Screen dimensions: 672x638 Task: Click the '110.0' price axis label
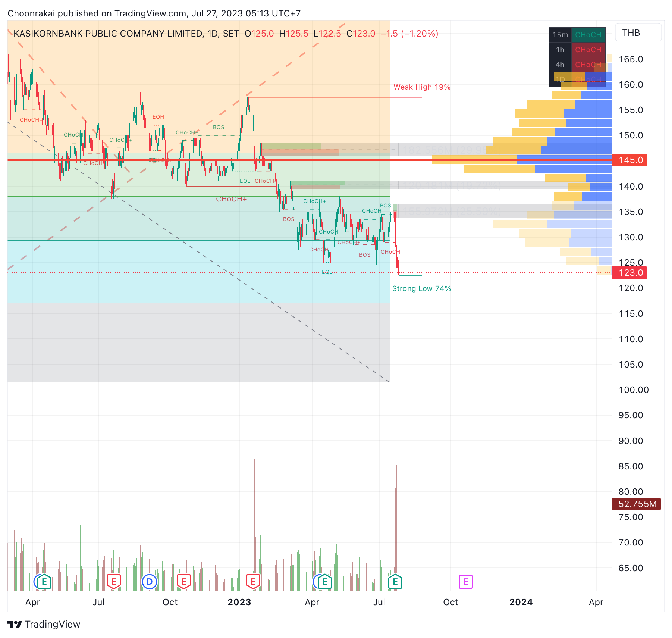631,339
